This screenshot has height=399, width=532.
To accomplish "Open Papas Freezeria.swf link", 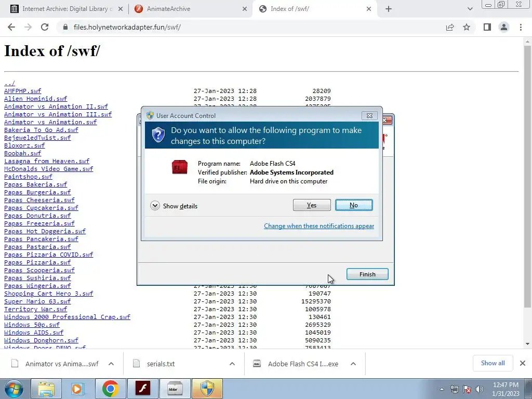I will (x=39, y=223).
